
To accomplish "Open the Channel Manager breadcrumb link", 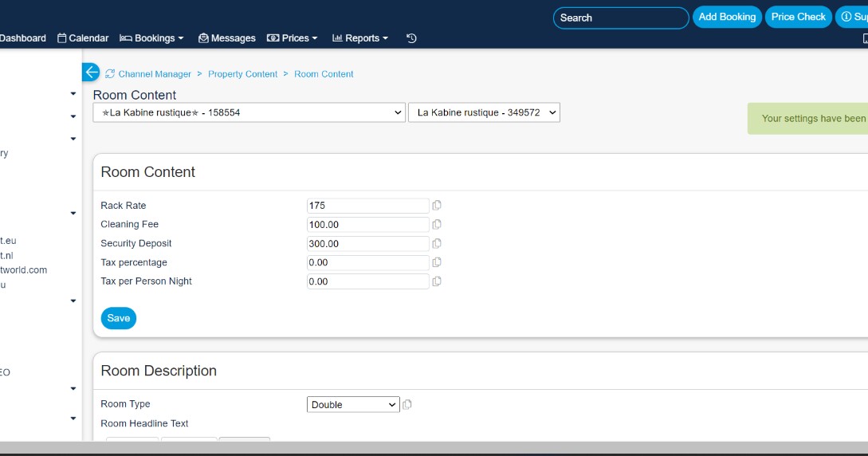I will pos(155,74).
